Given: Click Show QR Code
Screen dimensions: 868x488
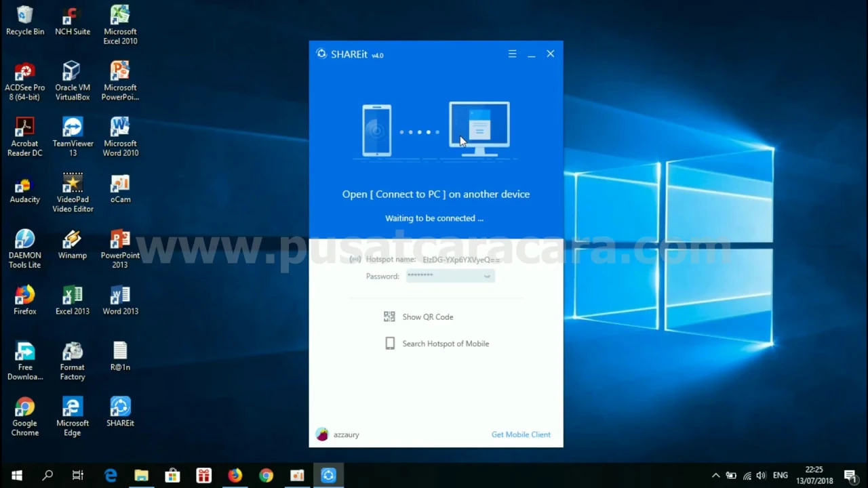Looking at the screenshot, I should tap(428, 317).
